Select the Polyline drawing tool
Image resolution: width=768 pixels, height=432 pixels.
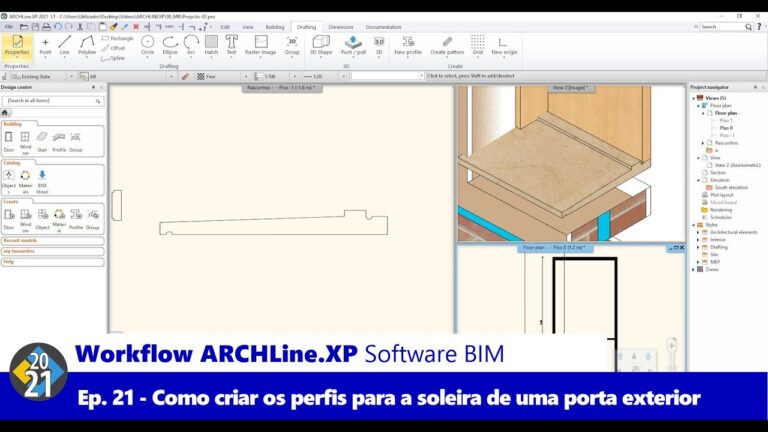[x=87, y=46]
